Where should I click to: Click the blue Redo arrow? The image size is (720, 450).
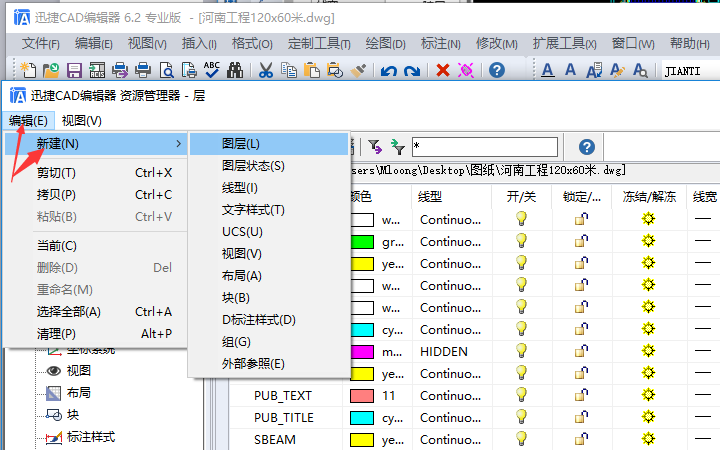point(412,71)
